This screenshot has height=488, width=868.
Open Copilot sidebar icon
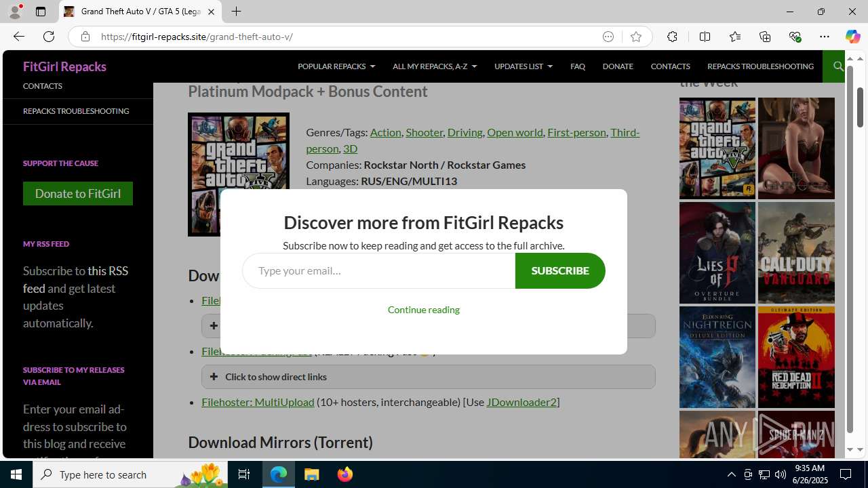point(852,37)
